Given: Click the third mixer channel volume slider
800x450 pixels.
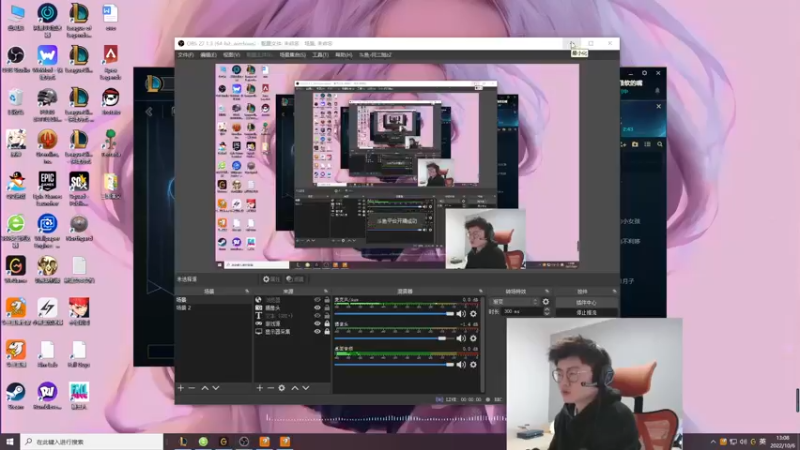Looking at the screenshot, I should click(x=394, y=364).
